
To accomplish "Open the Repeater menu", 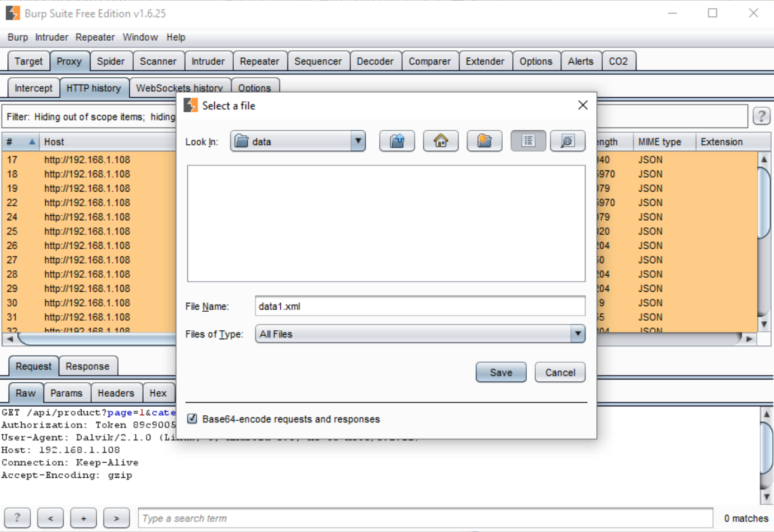I will pos(95,37).
